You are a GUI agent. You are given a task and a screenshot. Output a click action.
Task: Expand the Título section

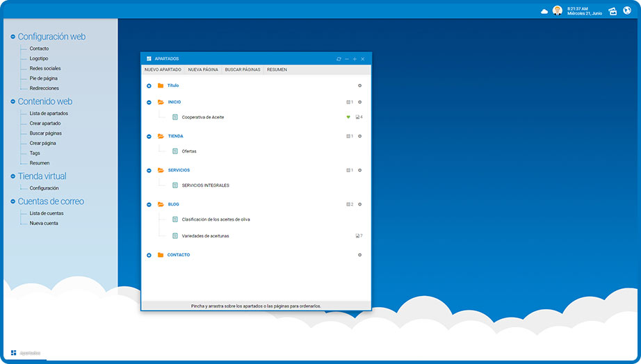[149, 85]
